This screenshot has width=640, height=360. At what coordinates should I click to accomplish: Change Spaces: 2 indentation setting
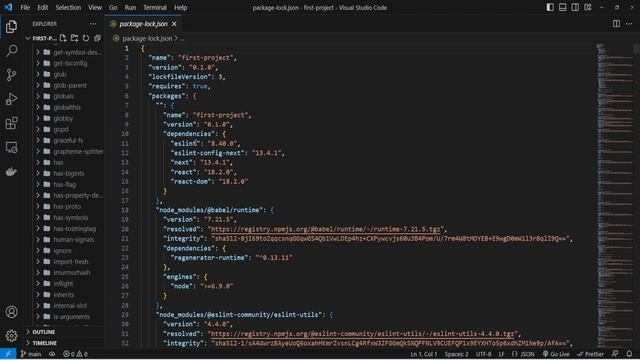click(x=456, y=354)
